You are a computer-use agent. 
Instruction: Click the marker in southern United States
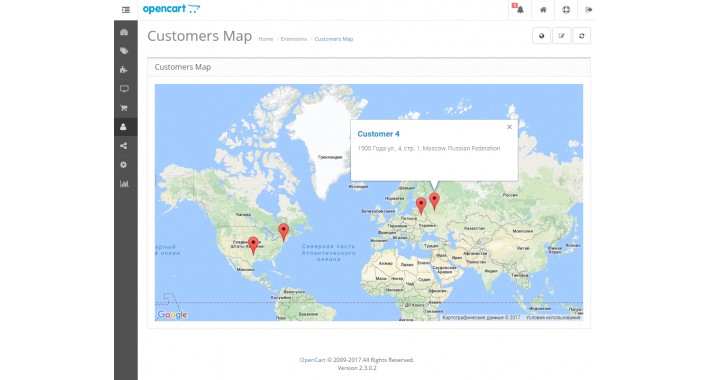(254, 246)
